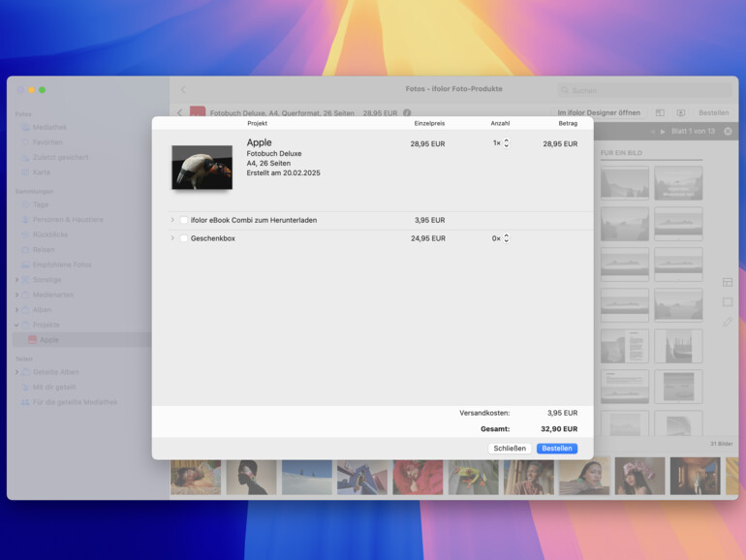
Task: Select the Apple project in sidebar
Action: pos(48,340)
